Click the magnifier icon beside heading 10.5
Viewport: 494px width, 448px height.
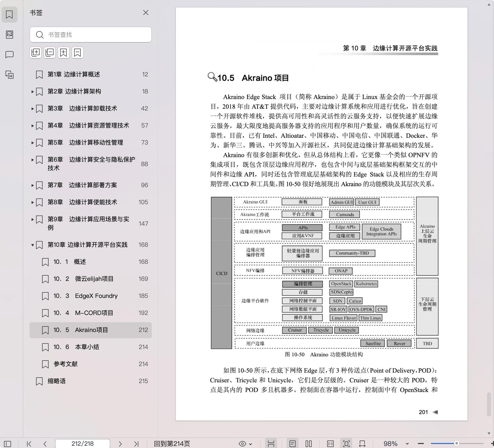(212, 77)
